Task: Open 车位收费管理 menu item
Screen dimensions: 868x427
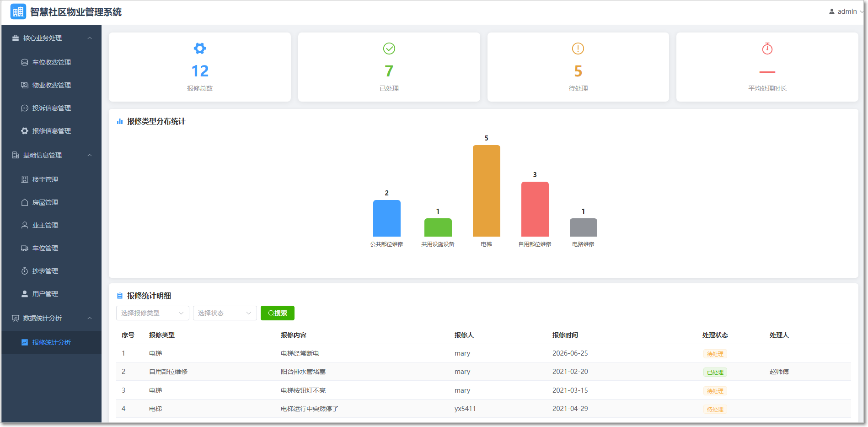Action: click(51, 62)
